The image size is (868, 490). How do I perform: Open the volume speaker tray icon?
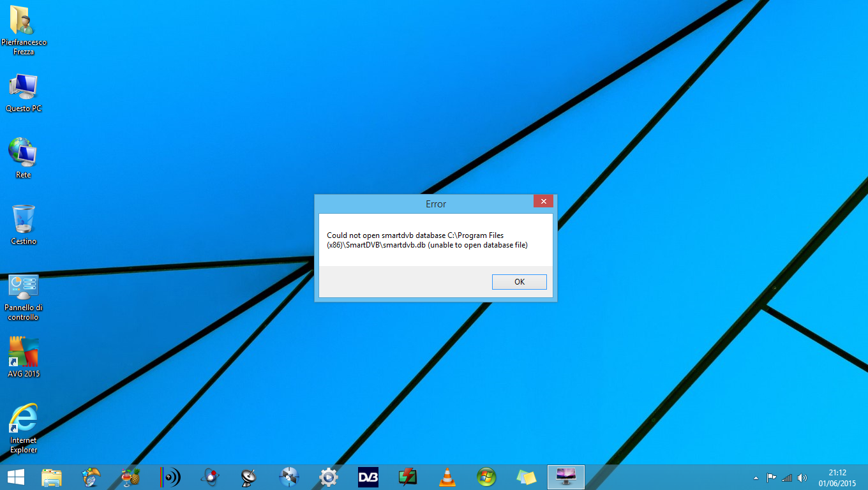click(x=802, y=478)
